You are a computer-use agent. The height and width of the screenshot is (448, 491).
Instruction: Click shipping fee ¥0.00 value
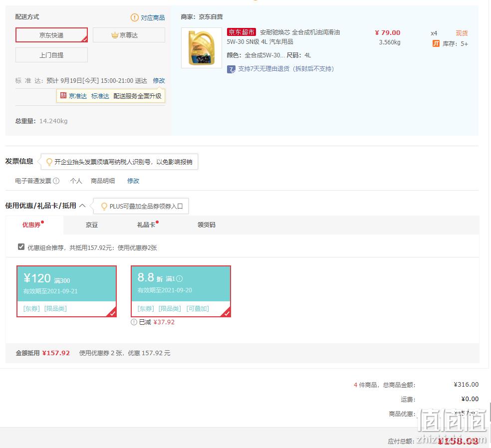click(x=470, y=399)
